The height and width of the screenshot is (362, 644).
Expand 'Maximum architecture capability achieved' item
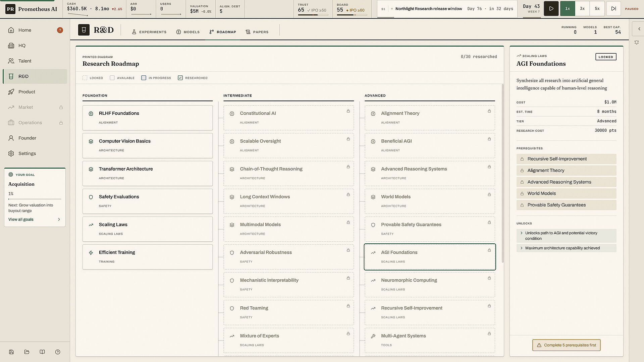(x=566, y=248)
